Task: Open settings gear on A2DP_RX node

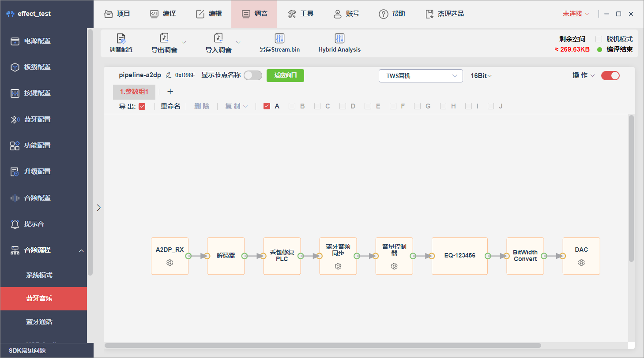Action: point(169,263)
